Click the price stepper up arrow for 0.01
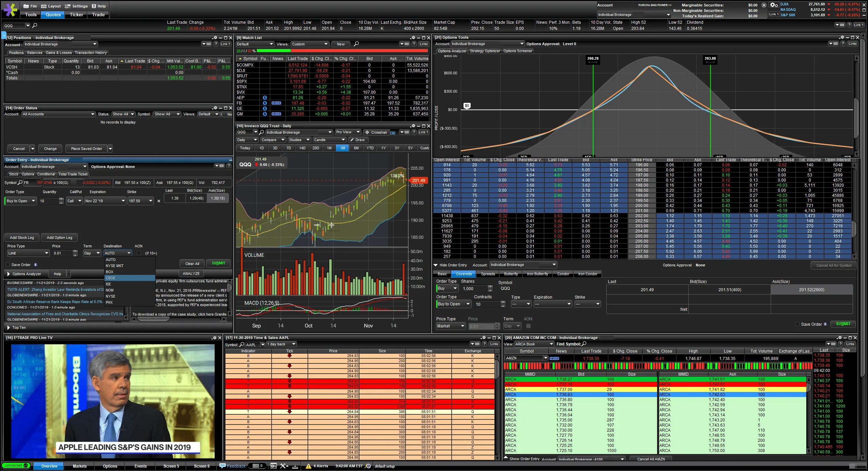The image size is (868, 471). (x=75, y=251)
